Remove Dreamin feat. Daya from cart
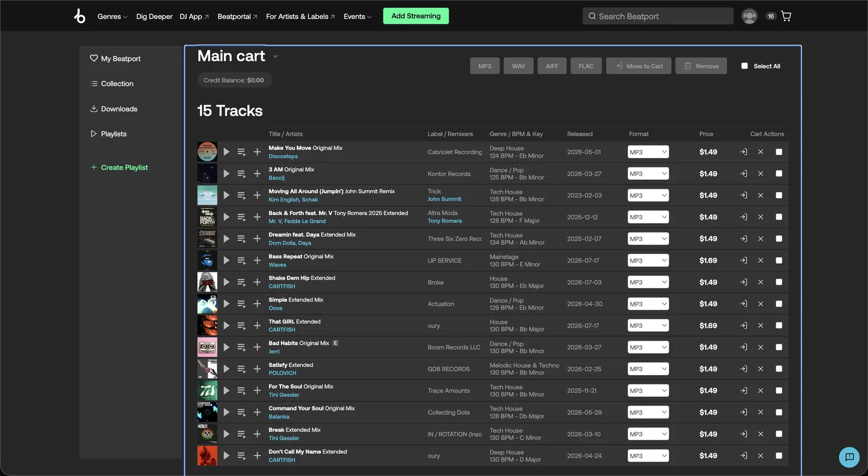 [761, 239]
